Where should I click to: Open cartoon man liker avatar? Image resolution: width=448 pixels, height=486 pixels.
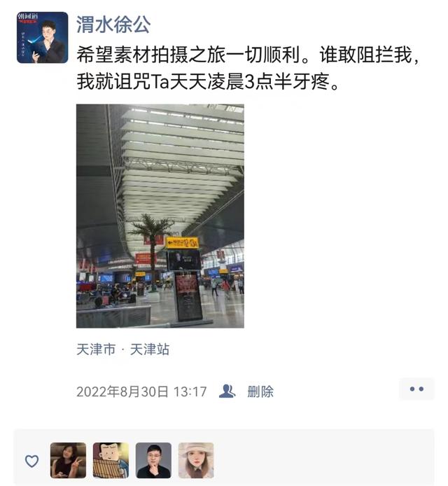pos(111,460)
